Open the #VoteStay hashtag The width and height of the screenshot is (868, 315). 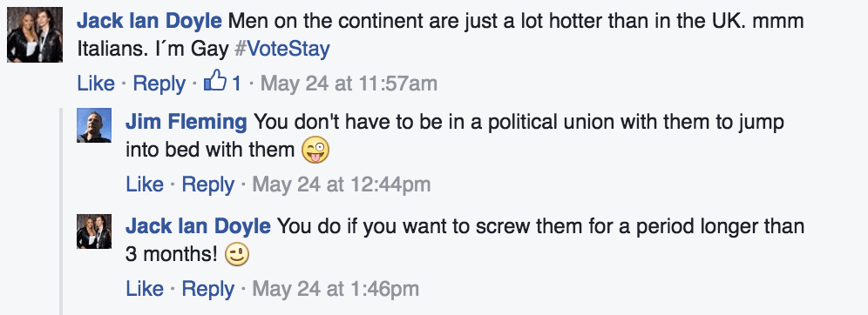coord(282,50)
